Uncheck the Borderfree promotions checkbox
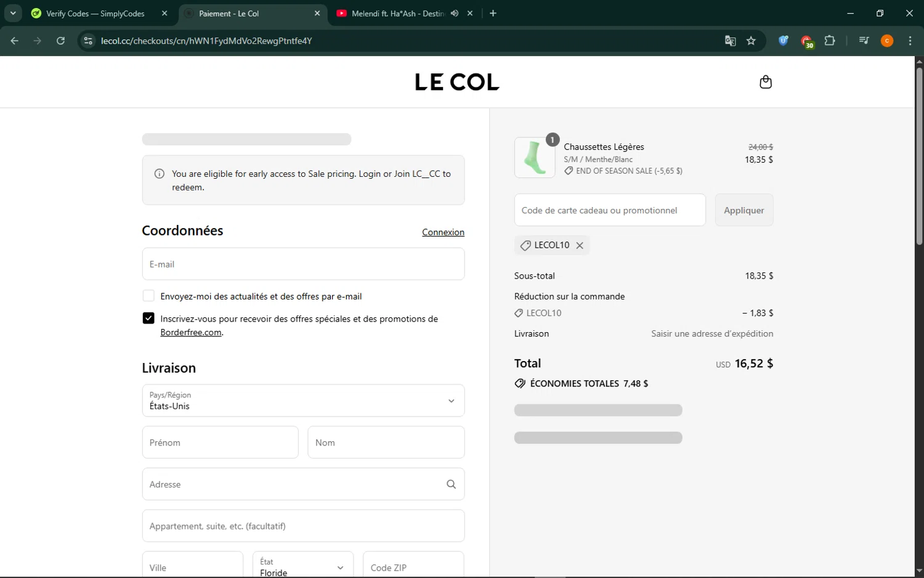Screen dimensions: 924x578 [148, 318]
